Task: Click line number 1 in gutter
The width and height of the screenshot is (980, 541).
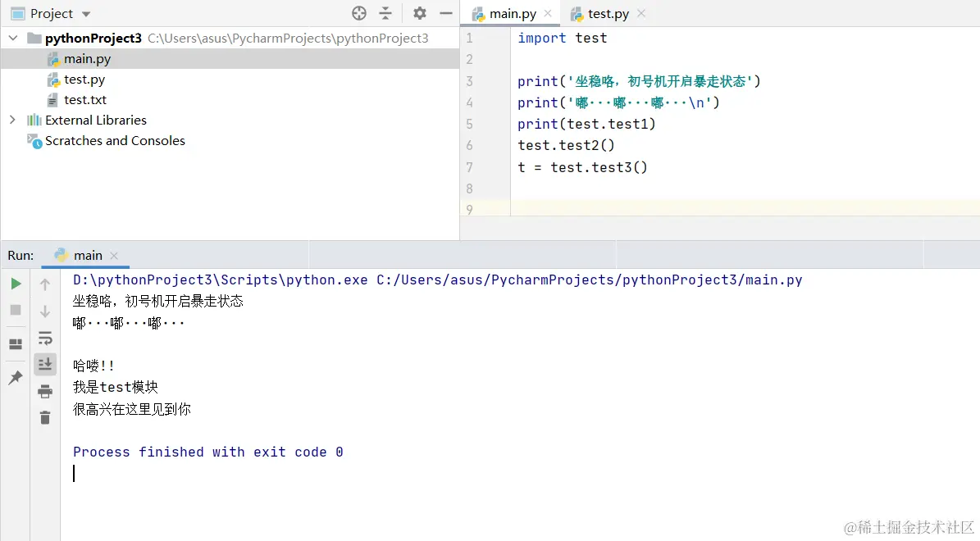Action: (469, 38)
